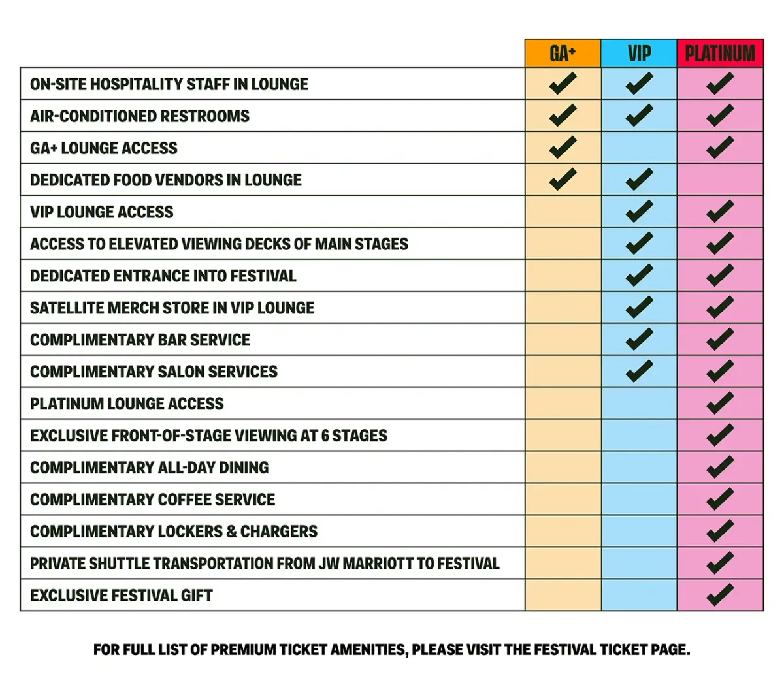Click the Complimentary Lockers & Chargers label
This screenshot has width=784, height=687.
tap(174, 532)
